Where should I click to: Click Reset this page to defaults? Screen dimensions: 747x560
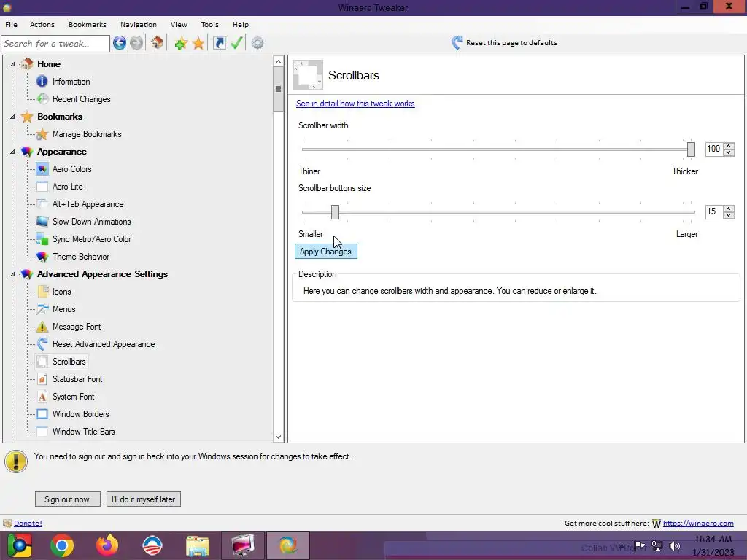pos(505,43)
